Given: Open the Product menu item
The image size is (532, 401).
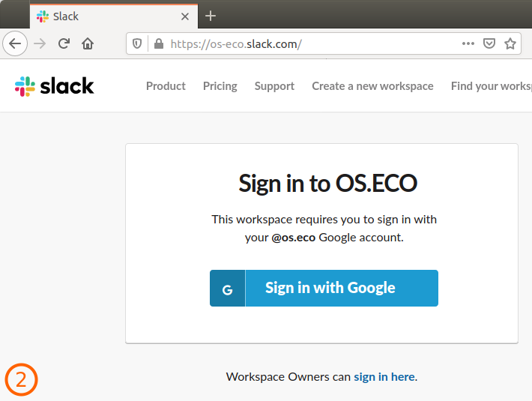Looking at the screenshot, I should tap(166, 86).
